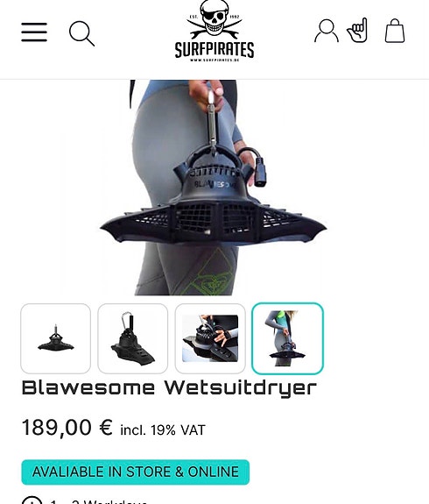Tap the shaka hand icon
Image resolution: width=429 pixels, height=504 pixels.
point(357,30)
